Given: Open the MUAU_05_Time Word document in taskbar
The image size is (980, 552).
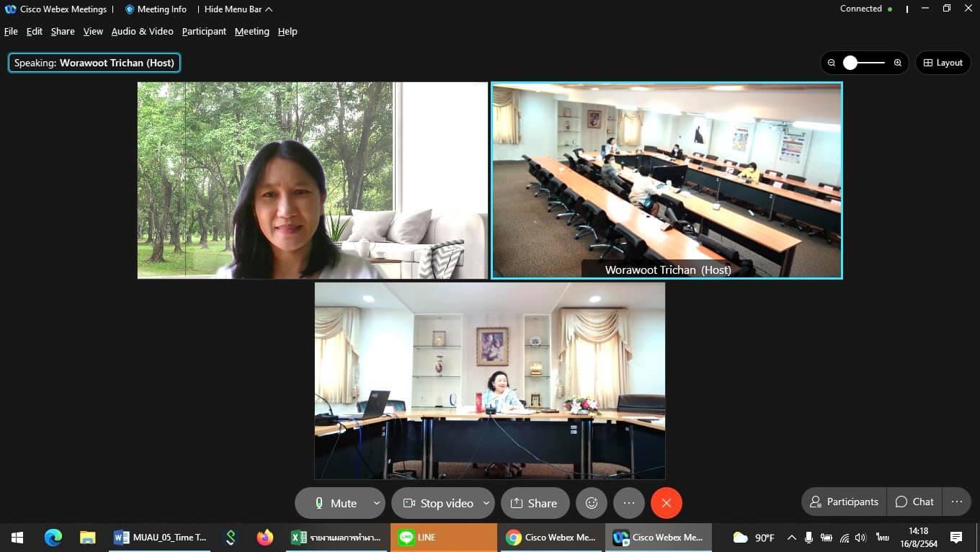Looking at the screenshot, I should pos(160,538).
